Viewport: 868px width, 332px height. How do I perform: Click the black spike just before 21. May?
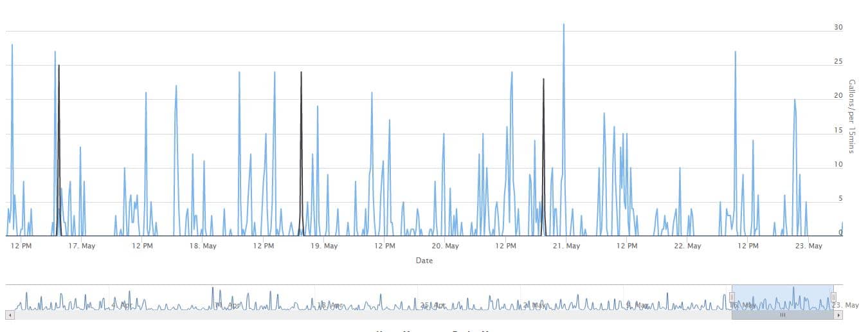[543, 80]
